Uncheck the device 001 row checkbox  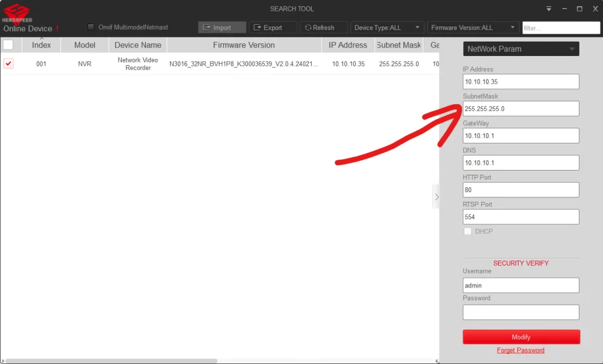[x=8, y=63]
